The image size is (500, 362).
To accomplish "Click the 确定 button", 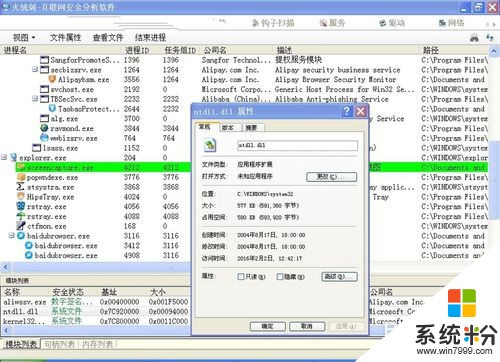I will coord(267,326).
